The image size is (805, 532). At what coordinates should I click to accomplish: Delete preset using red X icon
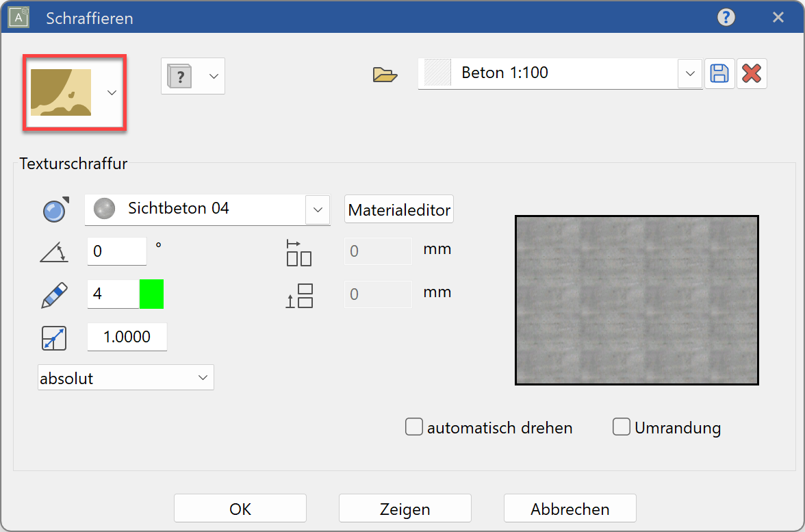tap(752, 73)
